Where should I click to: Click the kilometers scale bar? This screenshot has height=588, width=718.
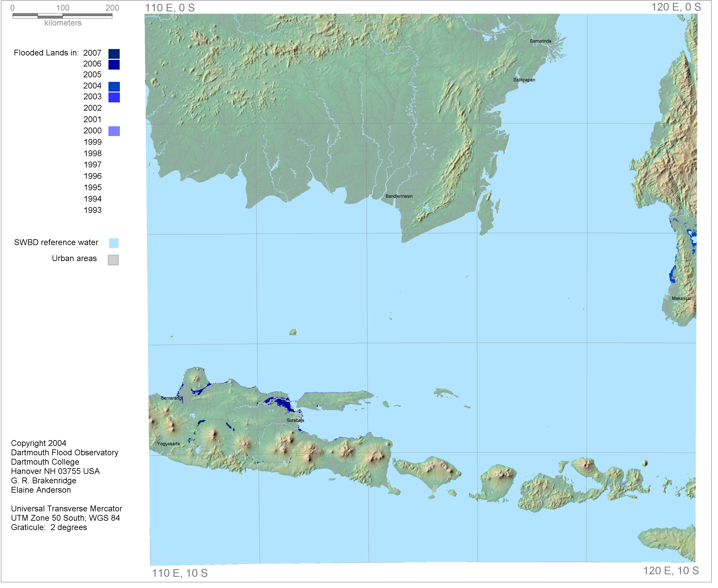[x=63, y=16]
